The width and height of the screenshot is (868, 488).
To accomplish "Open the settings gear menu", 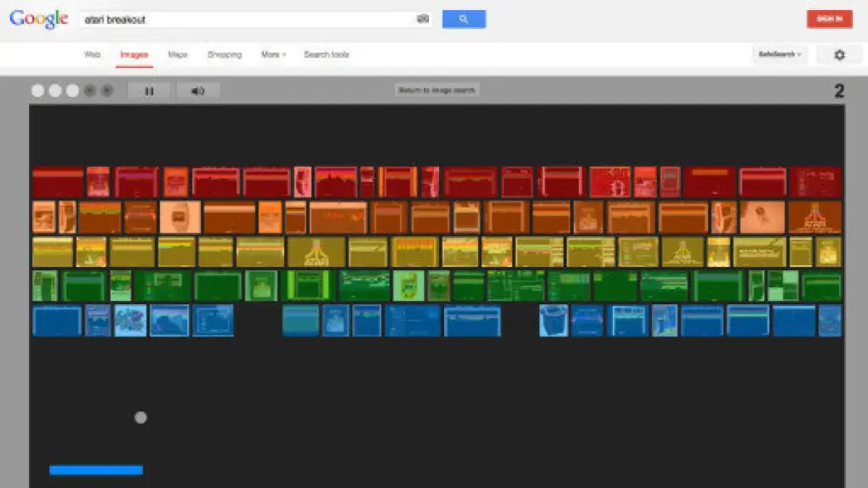I will click(x=839, y=55).
